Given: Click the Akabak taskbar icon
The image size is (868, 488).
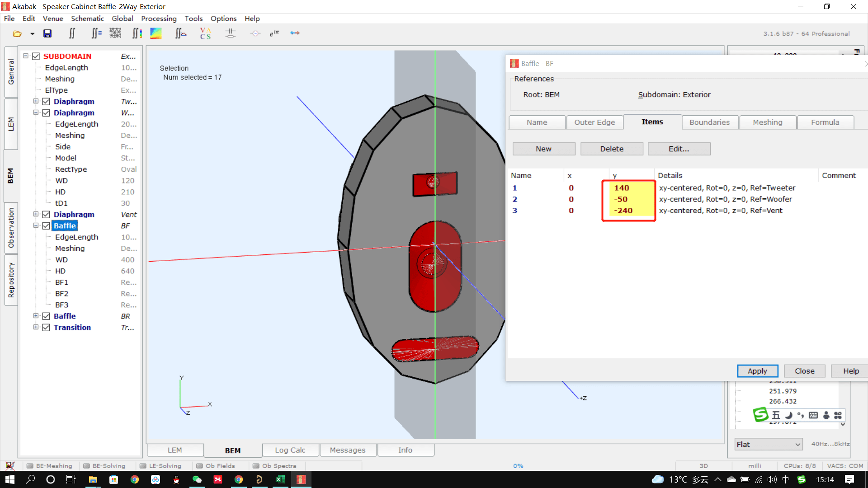Looking at the screenshot, I should coord(301,479).
